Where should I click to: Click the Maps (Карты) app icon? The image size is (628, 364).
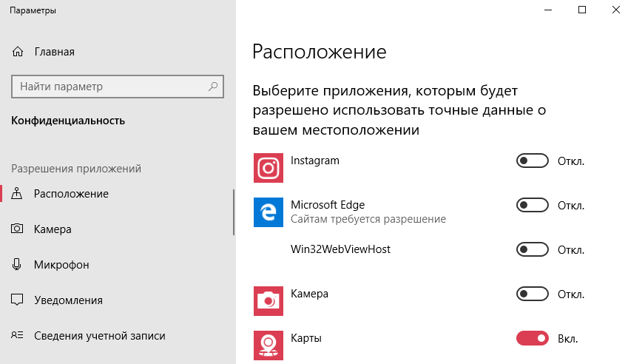click(268, 345)
